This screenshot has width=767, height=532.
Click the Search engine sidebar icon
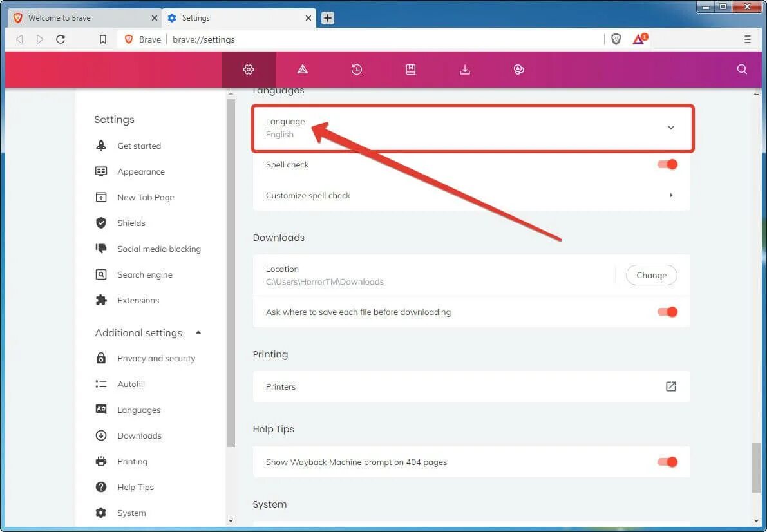[x=100, y=274]
